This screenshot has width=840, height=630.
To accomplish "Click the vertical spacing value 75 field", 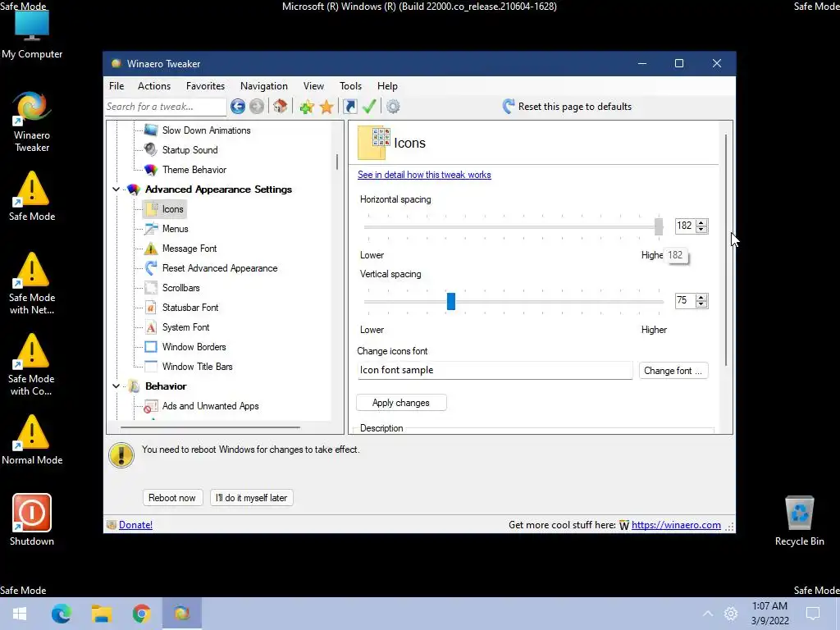I will pos(685,300).
